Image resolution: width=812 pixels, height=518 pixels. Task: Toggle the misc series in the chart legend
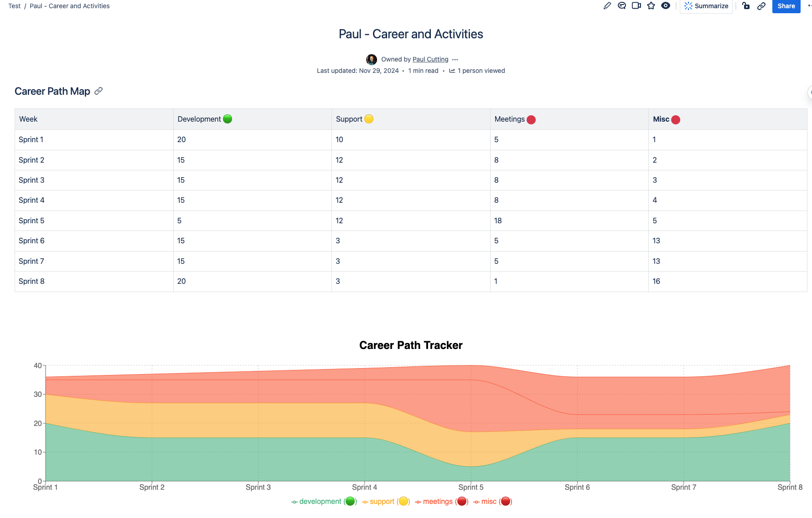(488, 501)
